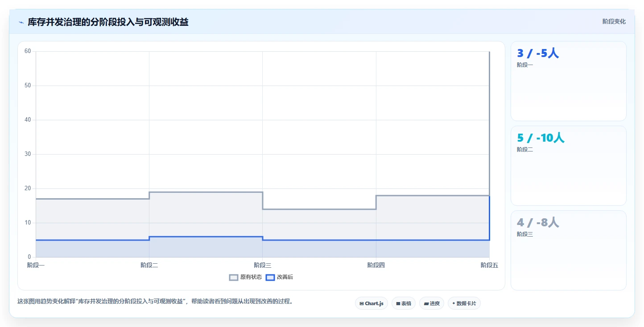Click the chart title 库存并发治理的分阶段投入与可观测收益

108,22
